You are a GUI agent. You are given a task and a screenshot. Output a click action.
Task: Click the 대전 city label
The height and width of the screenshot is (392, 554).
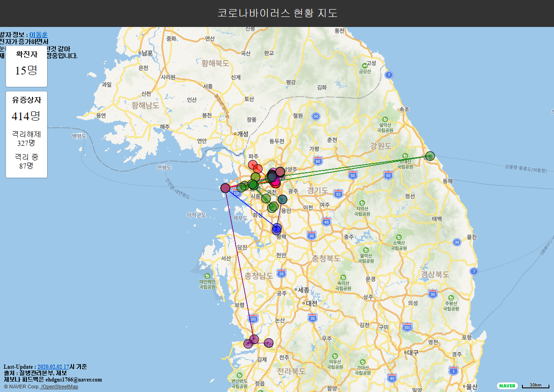pyautogui.click(x=310, y=303)
